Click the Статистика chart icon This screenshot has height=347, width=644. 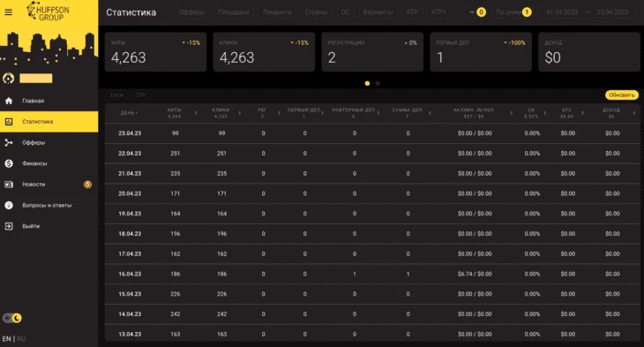tap(9, 122)
